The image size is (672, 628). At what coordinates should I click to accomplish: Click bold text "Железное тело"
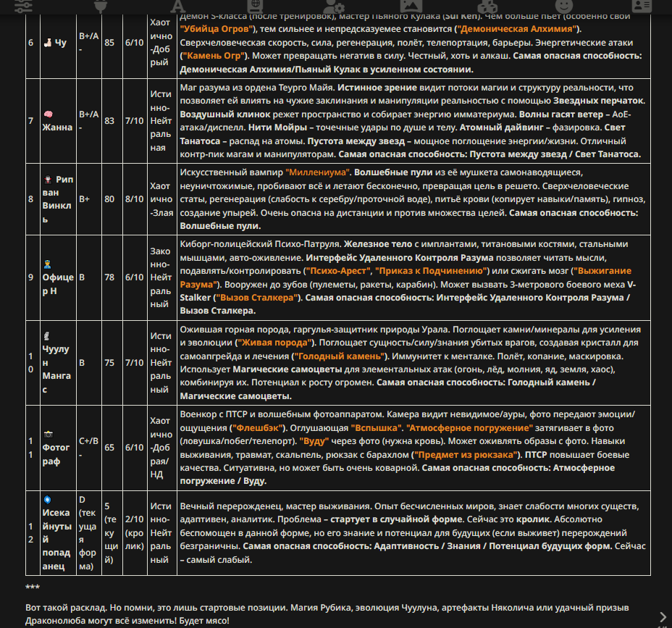point(378,244)
